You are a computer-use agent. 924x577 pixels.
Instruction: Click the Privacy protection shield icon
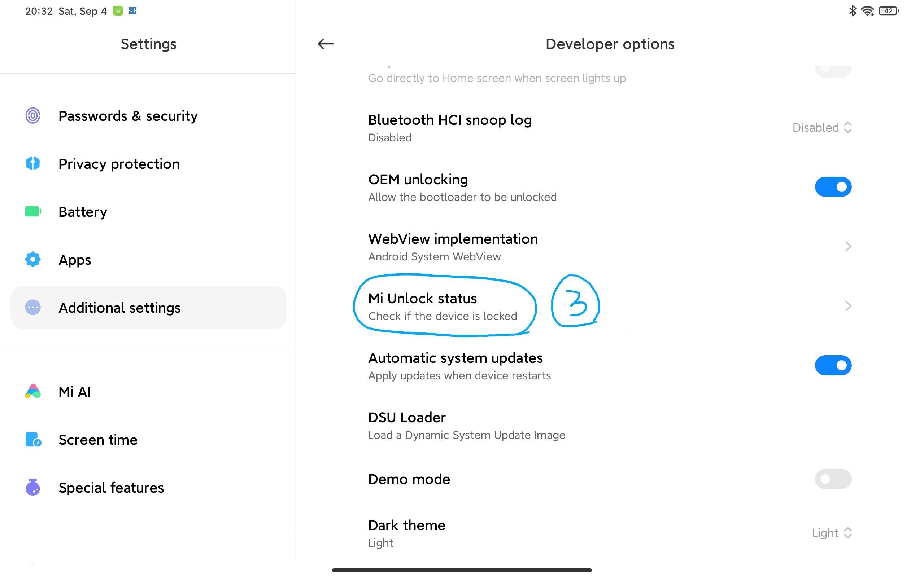33,164
